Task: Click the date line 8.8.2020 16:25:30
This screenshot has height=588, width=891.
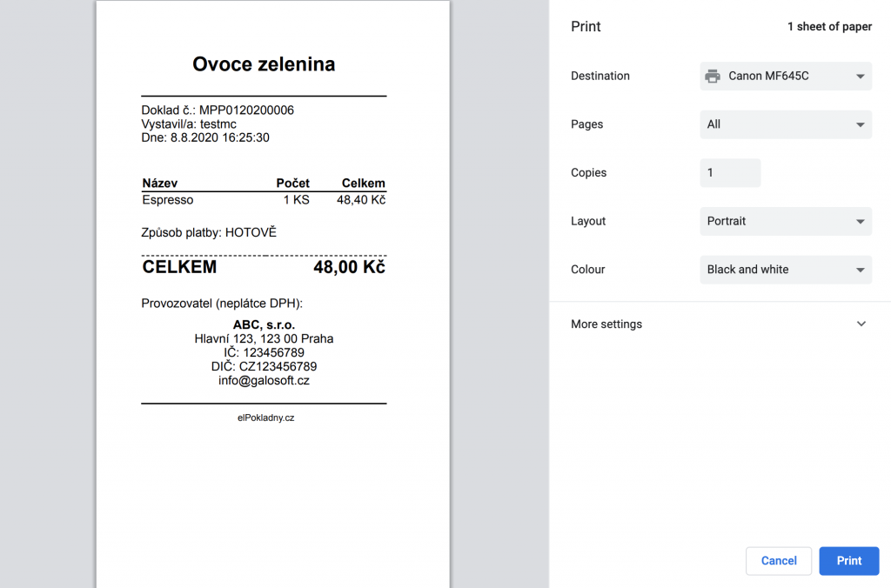Action: (x=205, y=137)
